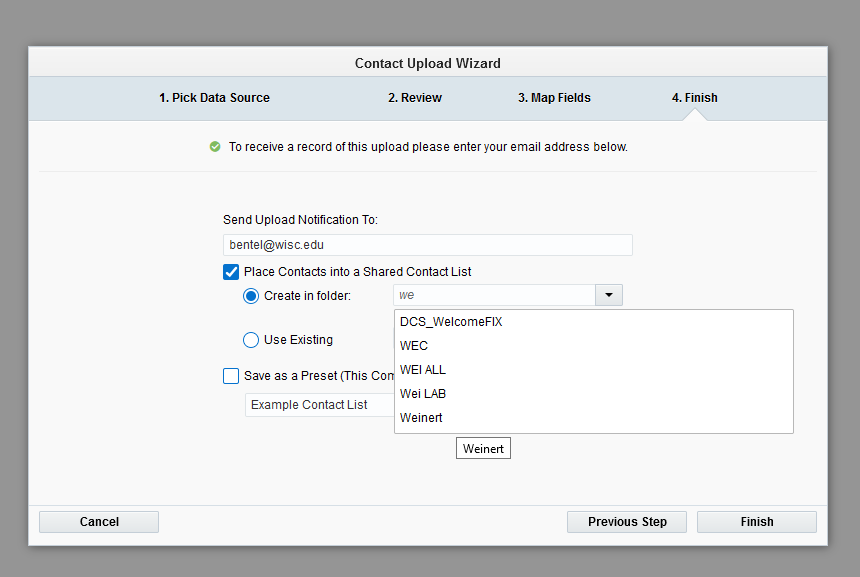
Task: Switch to the 2. Review step
Action: coord(415,98)
